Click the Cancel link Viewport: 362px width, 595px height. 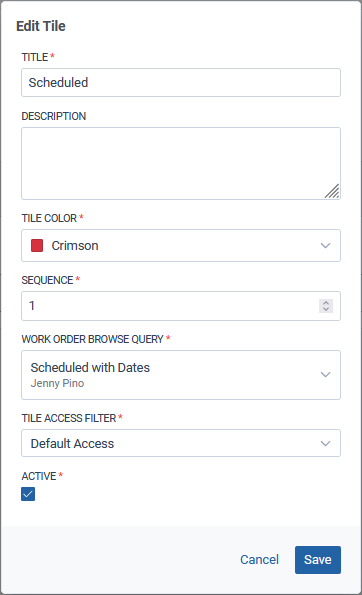click(x=260, y=560)
